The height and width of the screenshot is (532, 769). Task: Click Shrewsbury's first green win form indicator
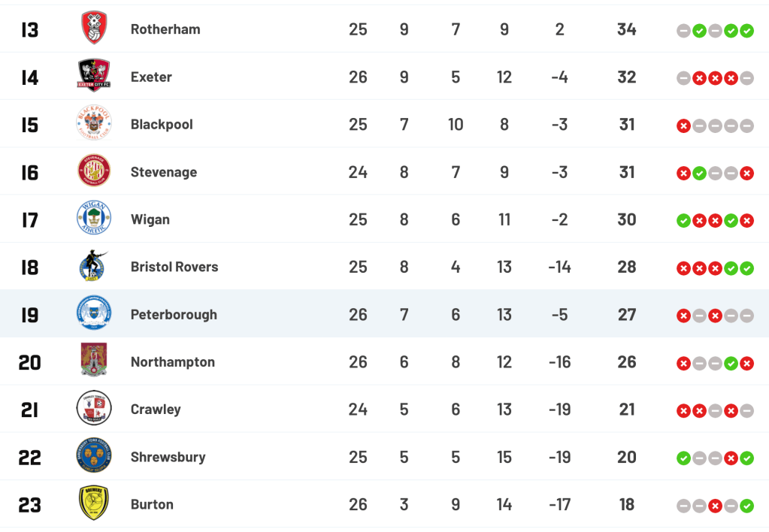pyautogui.click(x=683, y=458)
